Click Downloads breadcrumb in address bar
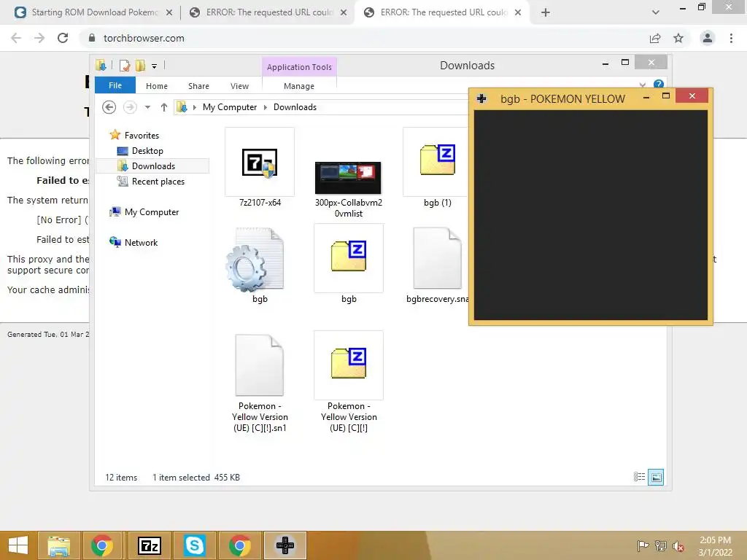747x560 pixels. [295, 107]
